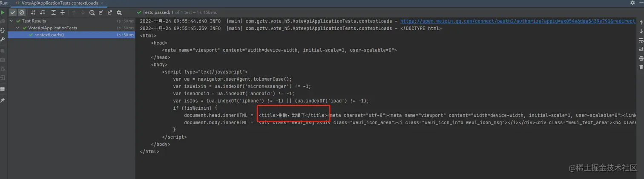This screenshot has width=644, height=179.
Task: Expand all test nodes
Action: [x=53, y=12]
